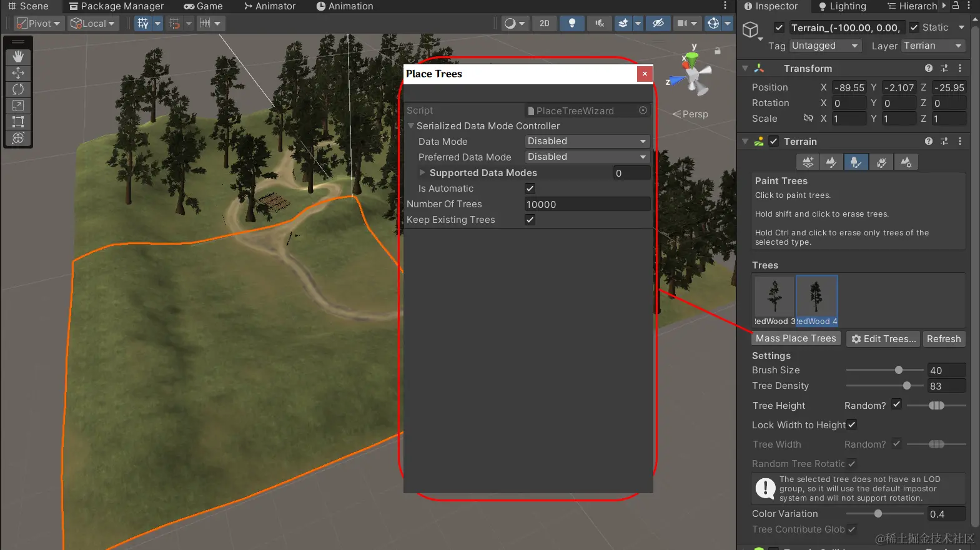Open the Animator tab
Screen dimensions: 980x550
click(270, 6)
